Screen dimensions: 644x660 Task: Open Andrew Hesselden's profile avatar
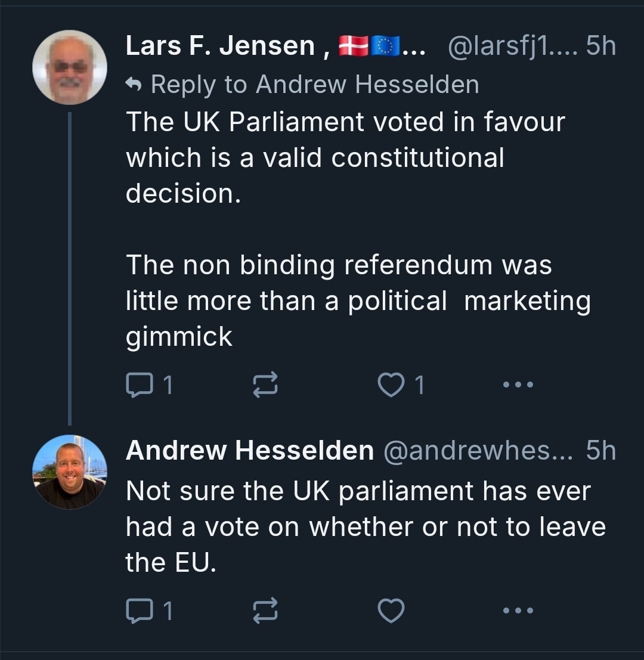(70, 472)
